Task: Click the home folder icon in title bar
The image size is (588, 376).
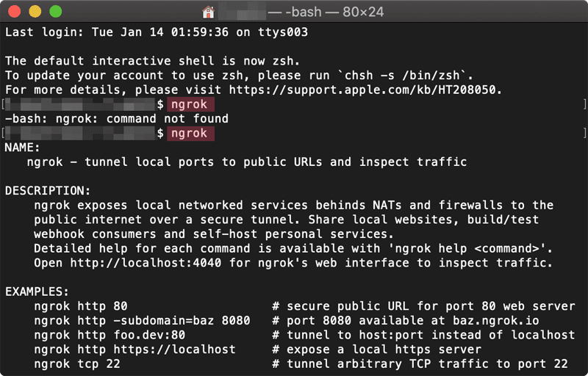Action: pyautogui.click(x=208, y=12)
